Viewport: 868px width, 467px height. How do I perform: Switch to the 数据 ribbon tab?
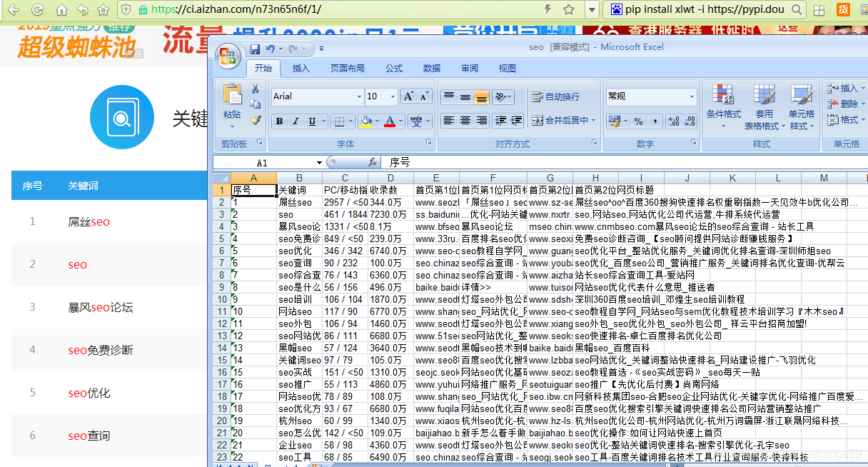point(432,69)
